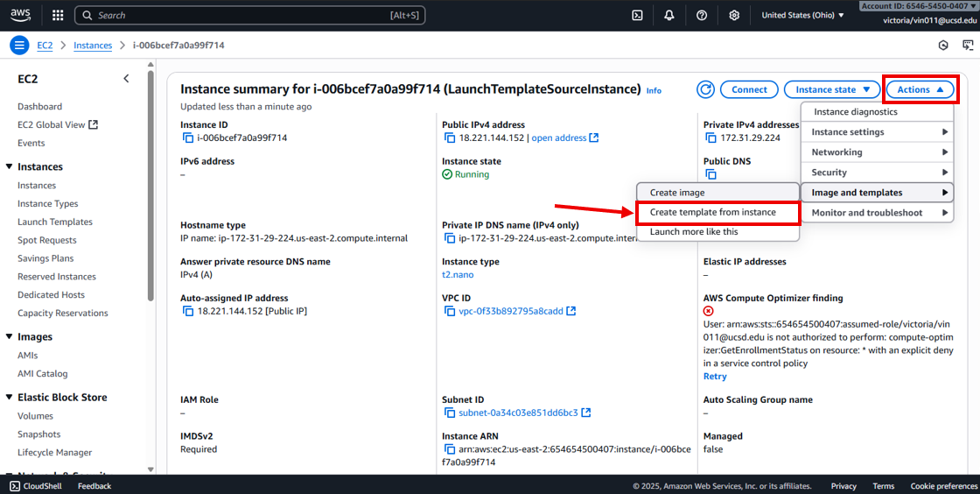
Task: Copy the Public IPv4 address
Action: click(x=450, y=138)
